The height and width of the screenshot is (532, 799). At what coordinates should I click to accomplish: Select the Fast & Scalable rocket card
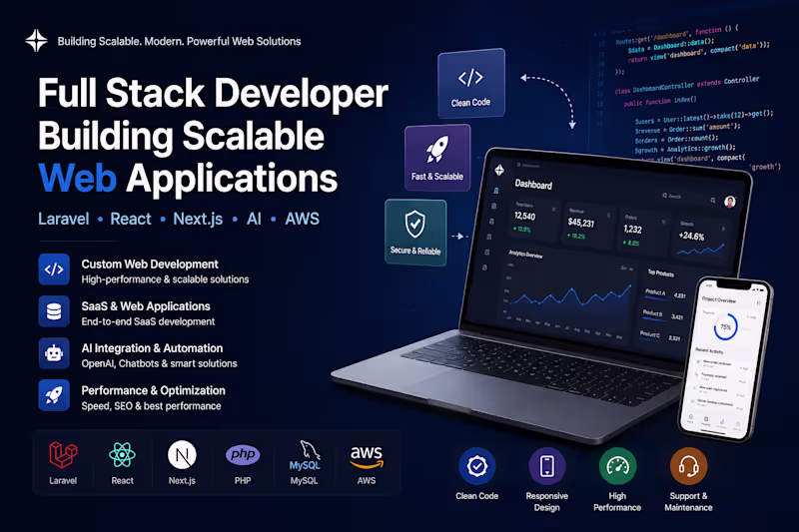coord(437,158)
